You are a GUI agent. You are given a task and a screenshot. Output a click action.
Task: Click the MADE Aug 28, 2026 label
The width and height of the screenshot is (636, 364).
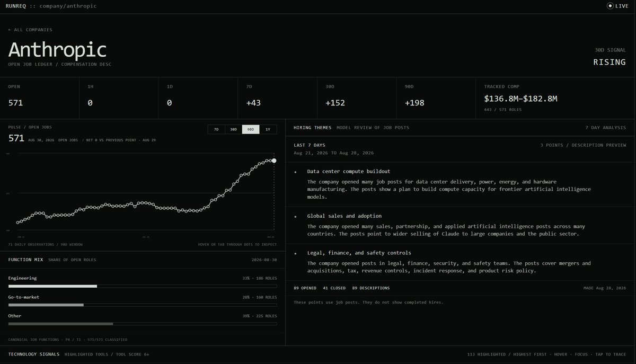pos(605,288)
